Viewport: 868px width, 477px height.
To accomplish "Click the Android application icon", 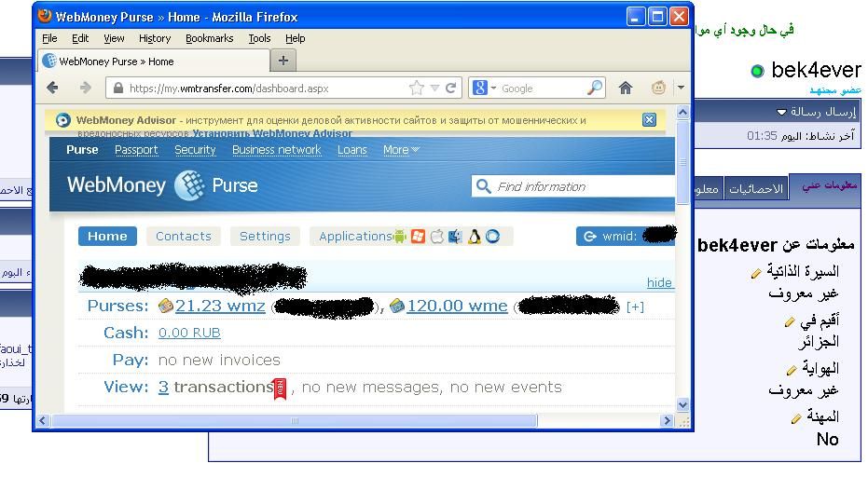I will [x=399, y=237].
